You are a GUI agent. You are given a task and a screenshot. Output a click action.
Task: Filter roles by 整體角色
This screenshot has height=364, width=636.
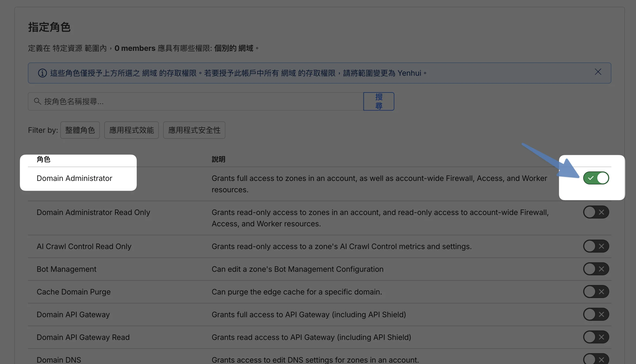tap(80, 130)
